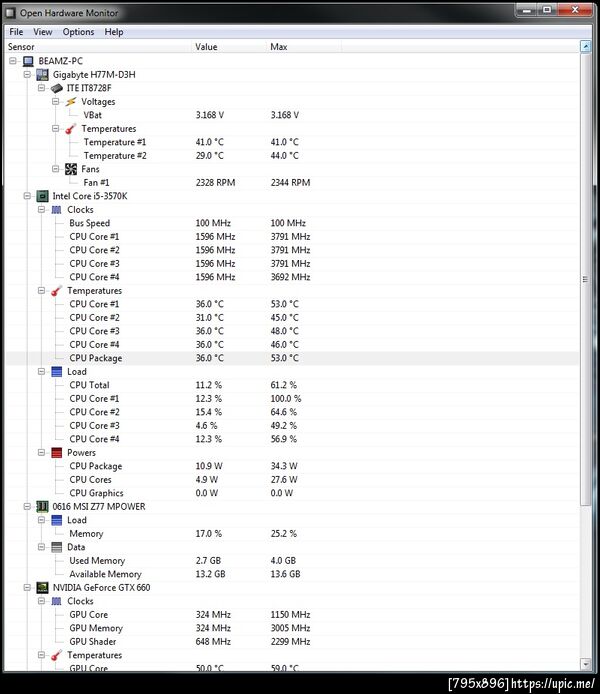Collapse the CPU Load section
This screenshot has width=600, height=694.
41,372
